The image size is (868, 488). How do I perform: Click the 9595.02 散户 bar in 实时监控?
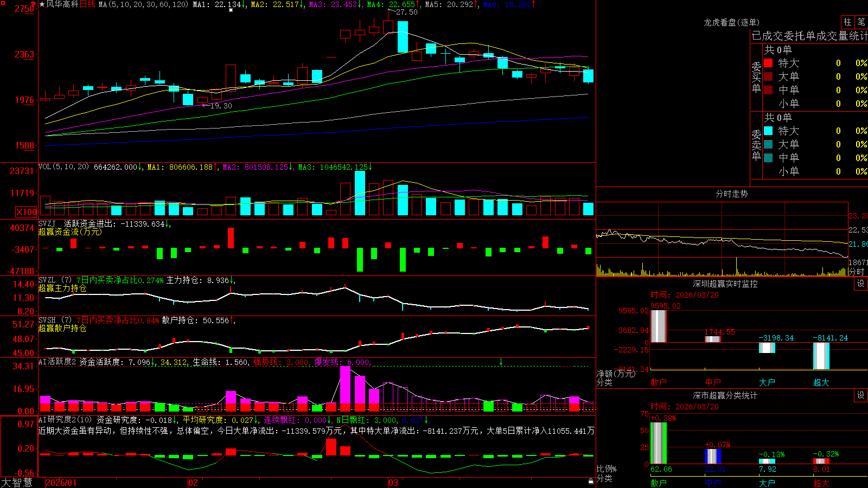click(x=659, y=326)
